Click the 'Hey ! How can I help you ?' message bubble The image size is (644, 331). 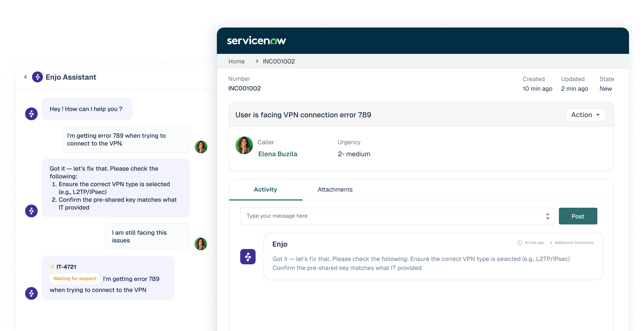(87, 109)
